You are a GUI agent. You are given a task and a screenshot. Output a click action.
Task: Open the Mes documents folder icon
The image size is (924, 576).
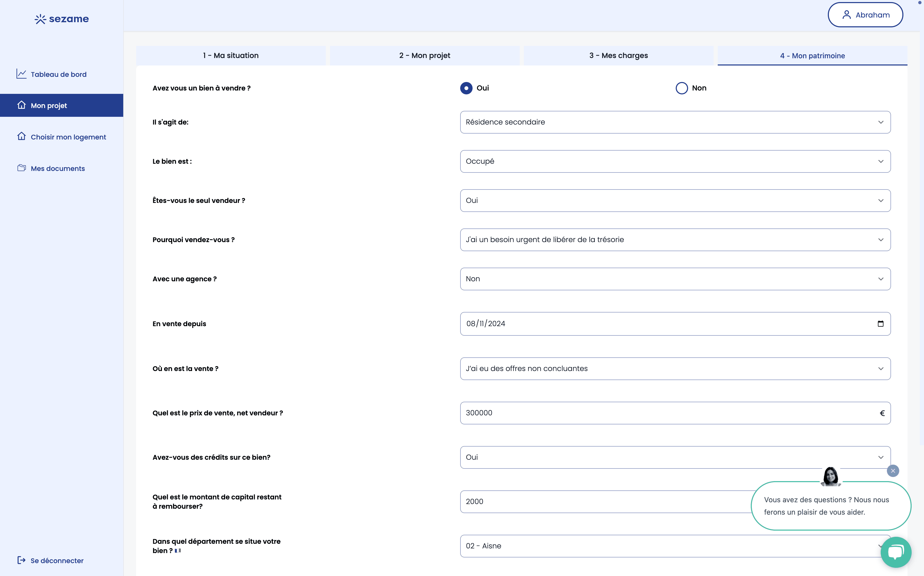[22, 168]
